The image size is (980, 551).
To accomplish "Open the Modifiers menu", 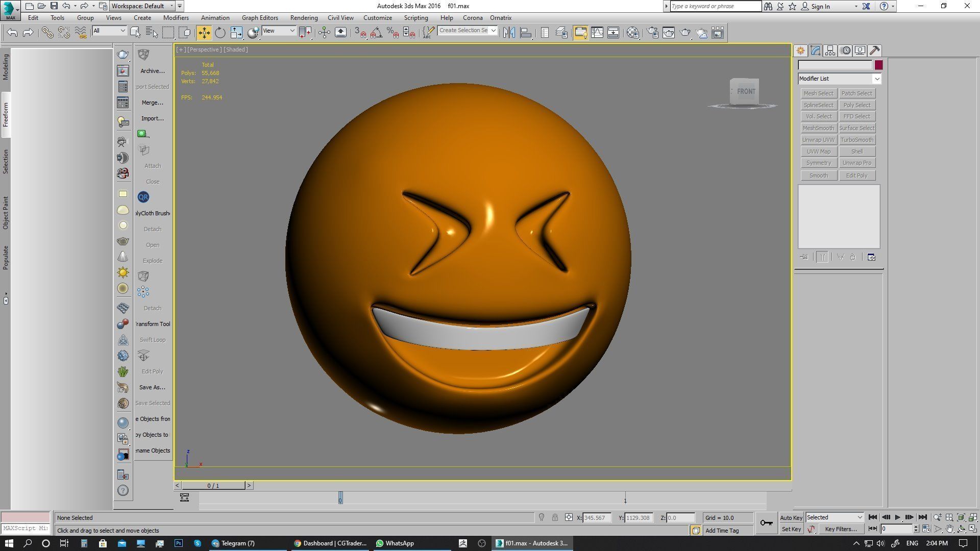I will point(176,18).
